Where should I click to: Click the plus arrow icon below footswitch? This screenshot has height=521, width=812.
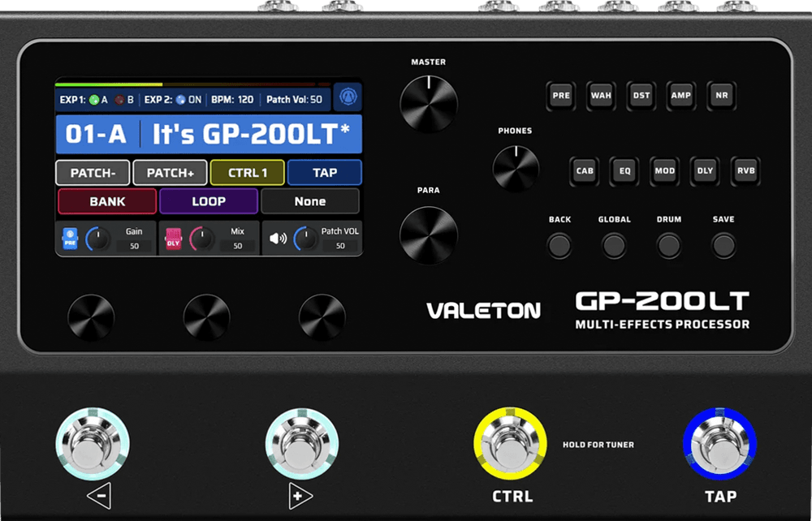(x=300, y=496)
